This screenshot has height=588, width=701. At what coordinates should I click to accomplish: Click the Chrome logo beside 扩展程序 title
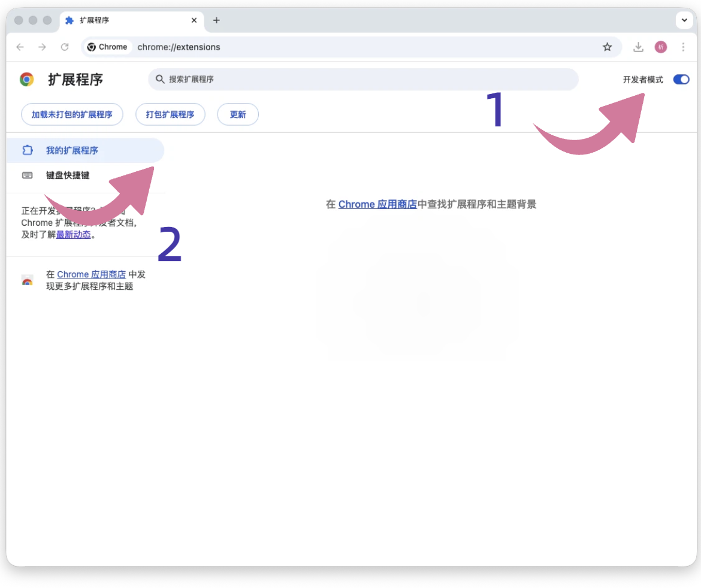pyautogui.click(x=27, y=80)
